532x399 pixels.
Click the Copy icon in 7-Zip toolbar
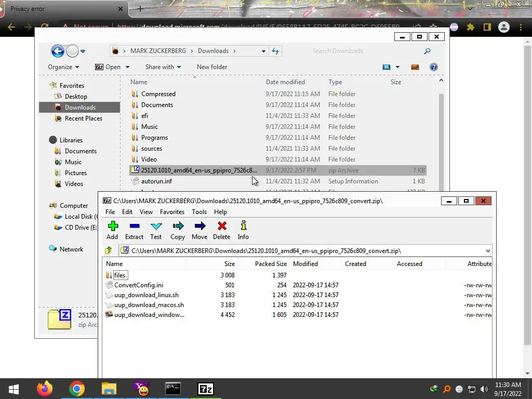point(178,230)
